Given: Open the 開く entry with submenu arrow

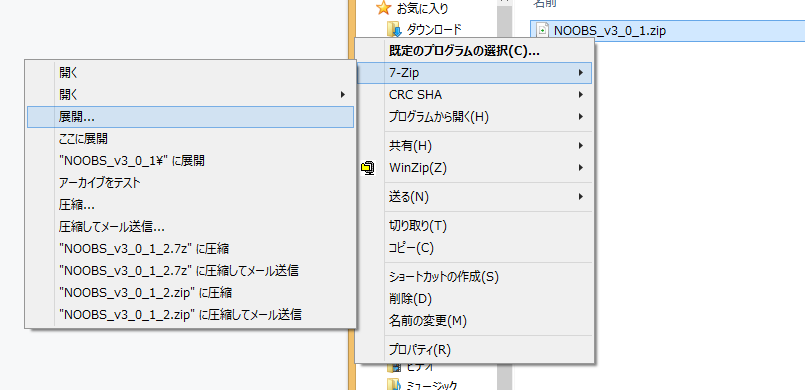Looking at the screenshot, I should [x=190, y=95].
